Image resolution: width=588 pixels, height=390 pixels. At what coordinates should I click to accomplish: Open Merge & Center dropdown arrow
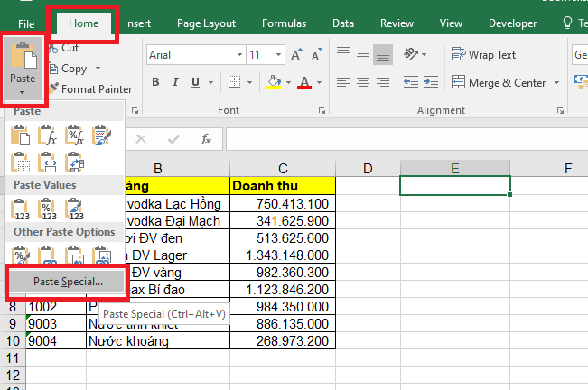pyautogui.click(x=556, y=83)
